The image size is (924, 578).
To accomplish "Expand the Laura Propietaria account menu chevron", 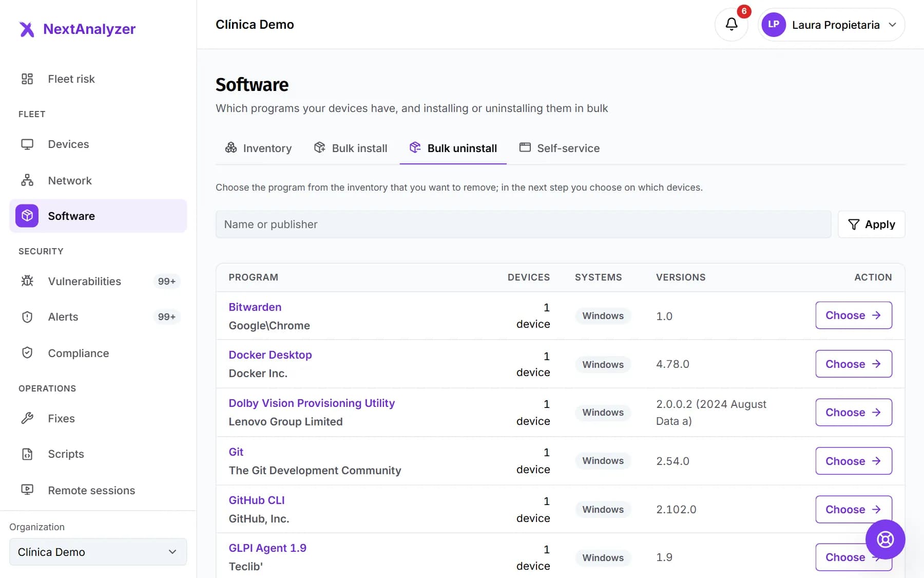I will (892, 25).
